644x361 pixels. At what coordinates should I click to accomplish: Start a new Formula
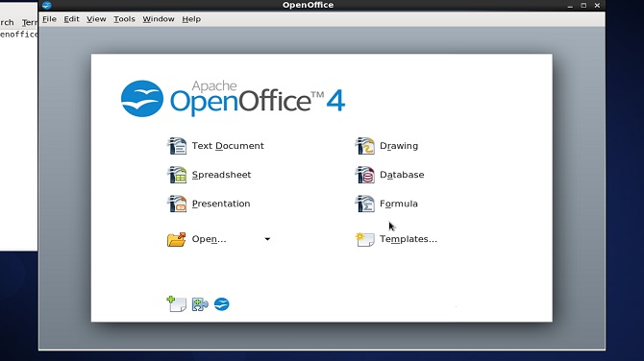point(398,204)
